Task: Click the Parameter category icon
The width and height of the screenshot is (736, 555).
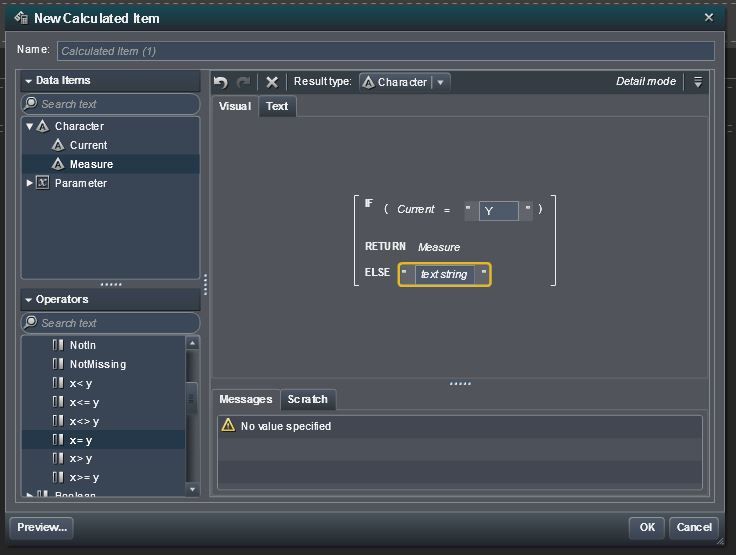Action: pyautogui.click(x=43, y=183)
